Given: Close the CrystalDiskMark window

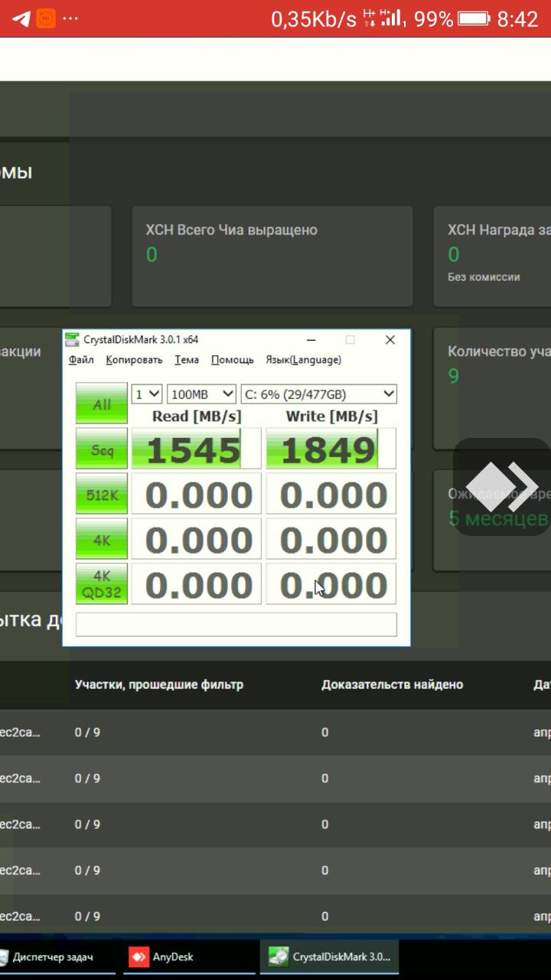Looking at the screenshot, I should [390, 340].
